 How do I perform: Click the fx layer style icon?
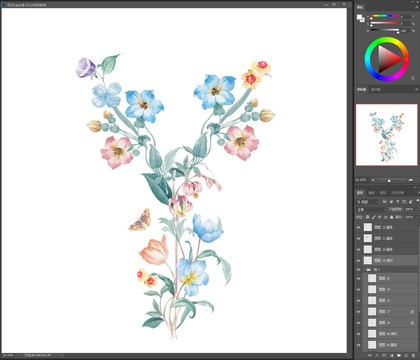(377, 355)
